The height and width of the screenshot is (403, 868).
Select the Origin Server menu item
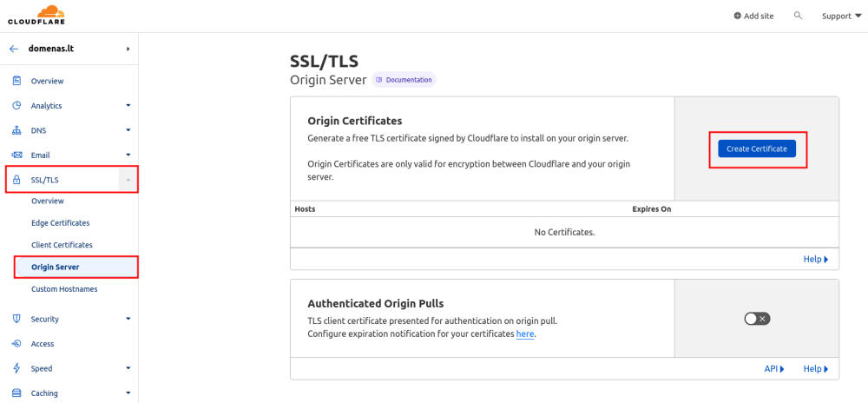pos(77,267)
